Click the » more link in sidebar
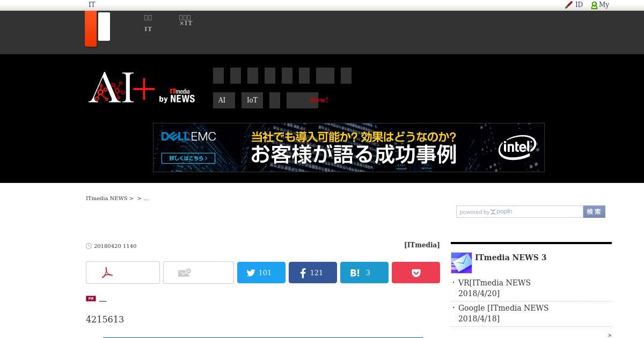The image size is (644, 338). pos(610,335)
